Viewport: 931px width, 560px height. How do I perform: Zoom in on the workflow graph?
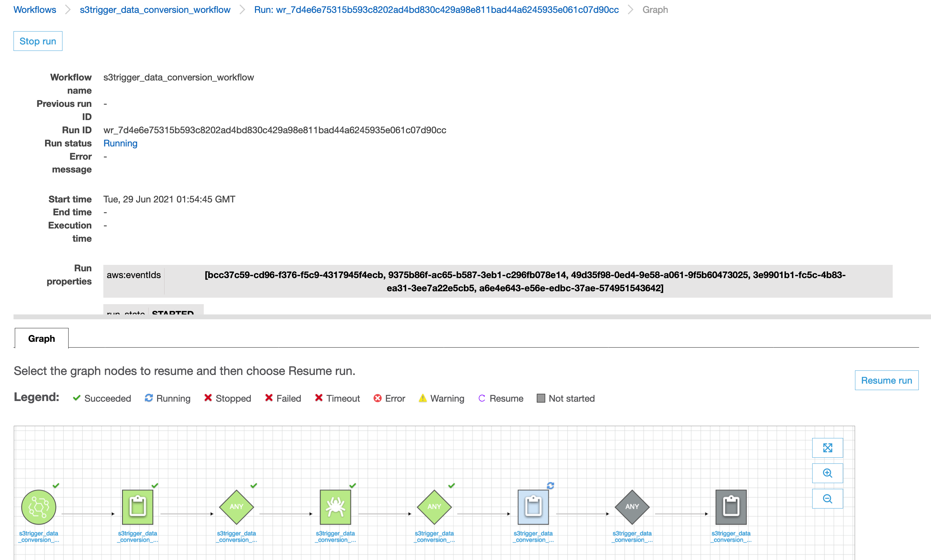click(827, 473)
